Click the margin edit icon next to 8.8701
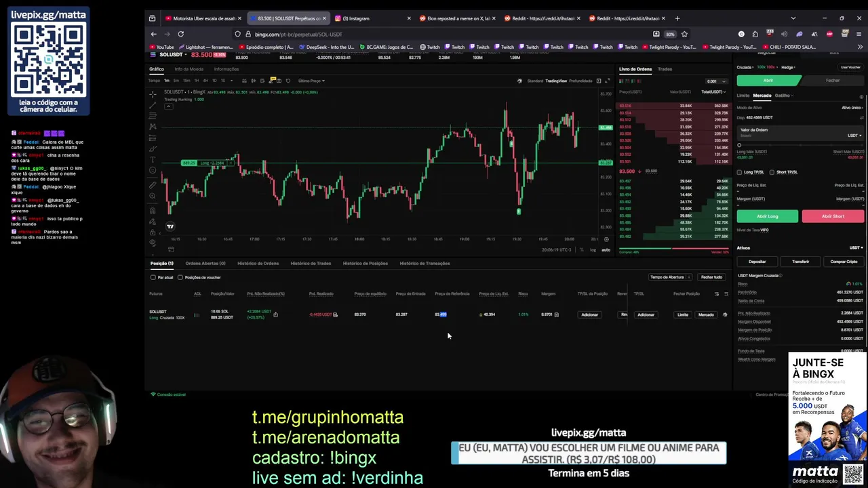Viewport: 868px width, 488px height. click(x=557, y=314)
